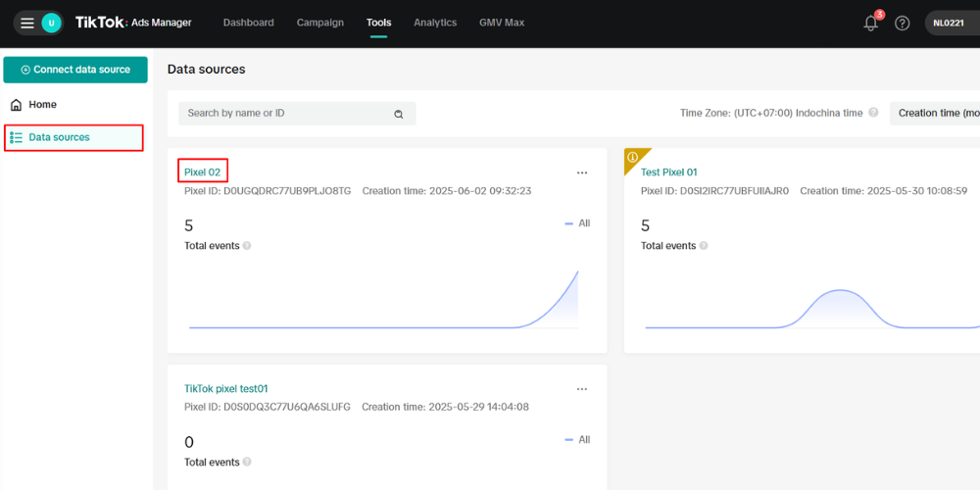Focus the Search by name or ID field
The image size is (980, 490).
coord(297,113)
